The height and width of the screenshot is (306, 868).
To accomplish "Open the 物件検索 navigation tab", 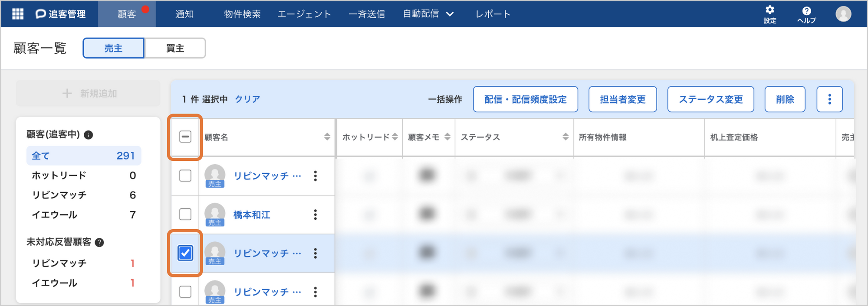I will tap(242, 14).
